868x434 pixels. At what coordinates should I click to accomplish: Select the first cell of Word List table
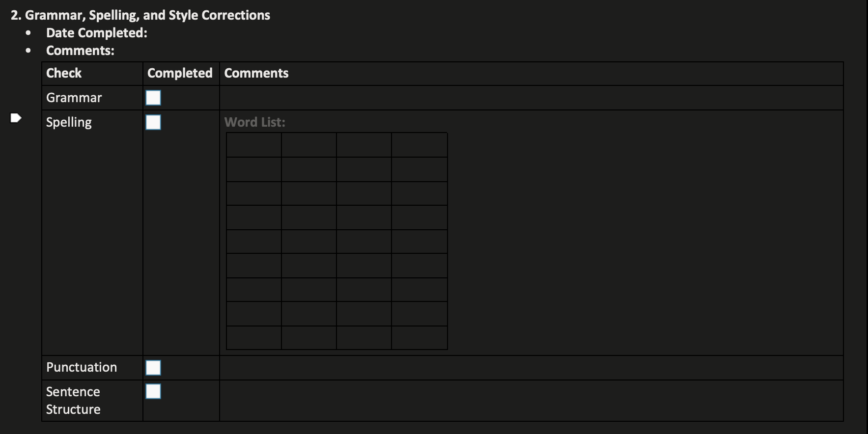[254, 145]
